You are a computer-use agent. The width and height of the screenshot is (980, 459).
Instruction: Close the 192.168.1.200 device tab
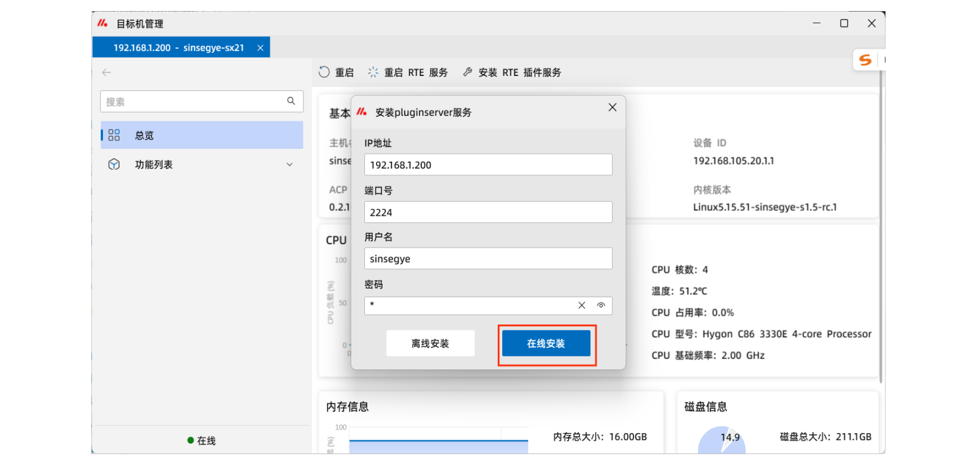pyautogui.click(x=261, y=48)
